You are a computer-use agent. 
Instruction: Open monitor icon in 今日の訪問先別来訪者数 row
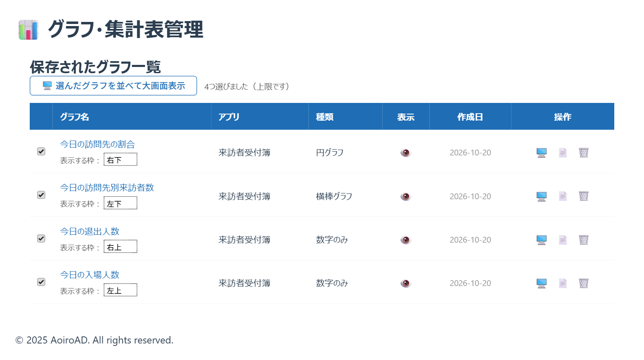(x=542, y=196)
